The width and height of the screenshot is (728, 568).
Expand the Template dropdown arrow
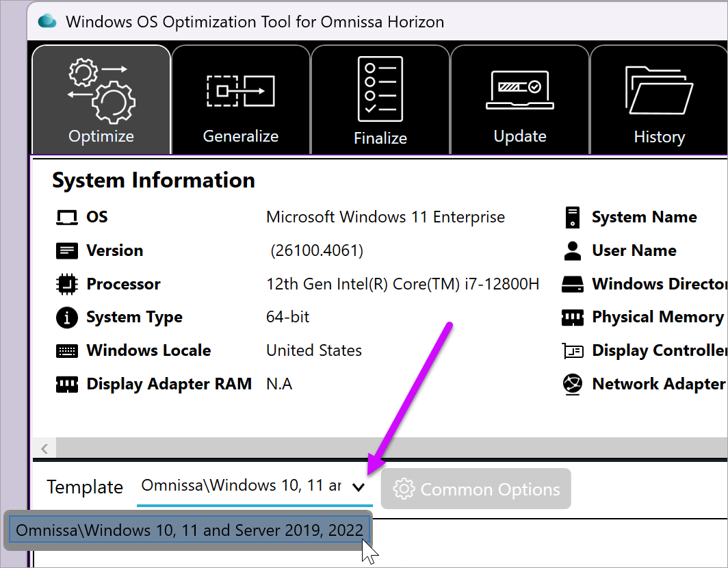coord(358,487)
